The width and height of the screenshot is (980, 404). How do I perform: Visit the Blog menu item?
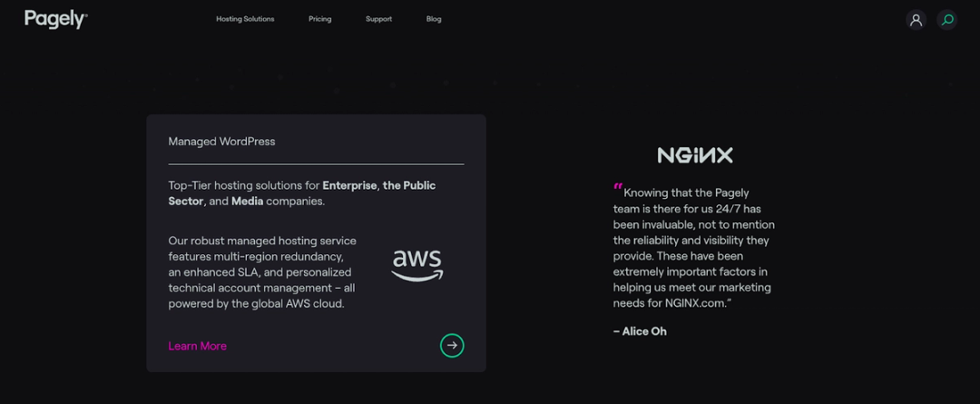tap(434, 19)
